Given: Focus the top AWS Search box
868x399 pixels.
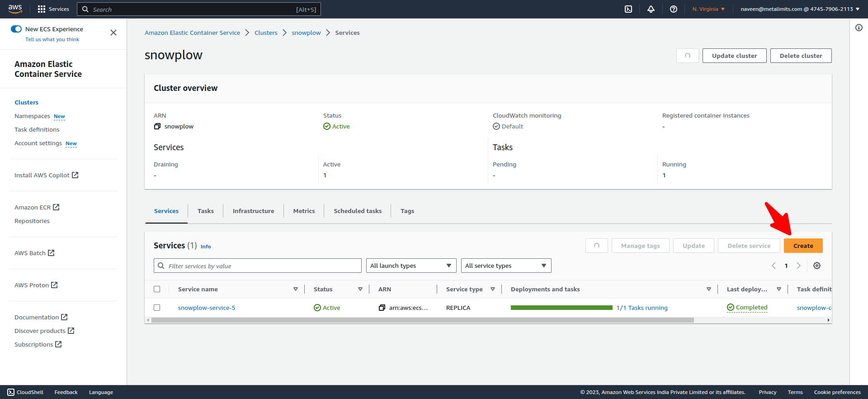Looking at the screenshot, I should (x=199, y=9).
